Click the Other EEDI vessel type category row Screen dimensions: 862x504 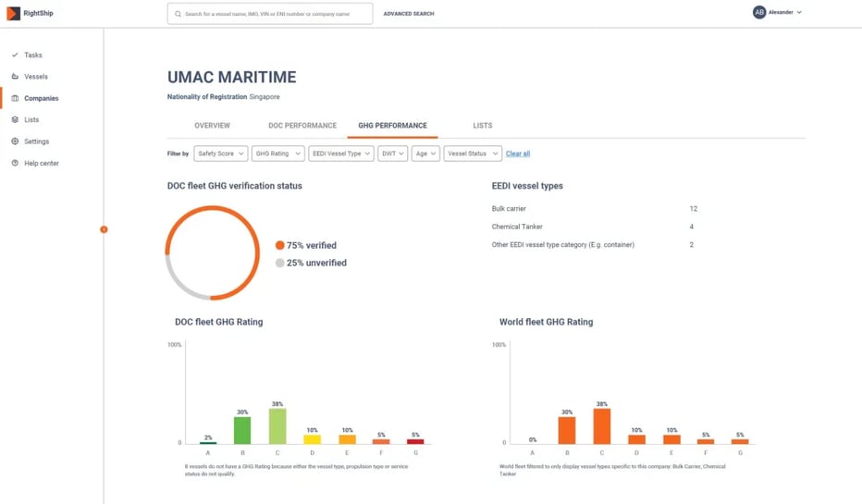(595, 244)
